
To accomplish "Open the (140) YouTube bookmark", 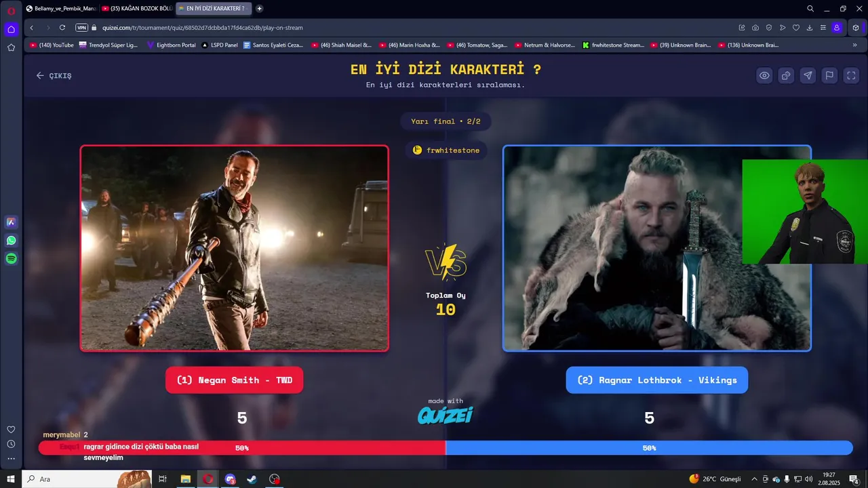I will [52, 45].
